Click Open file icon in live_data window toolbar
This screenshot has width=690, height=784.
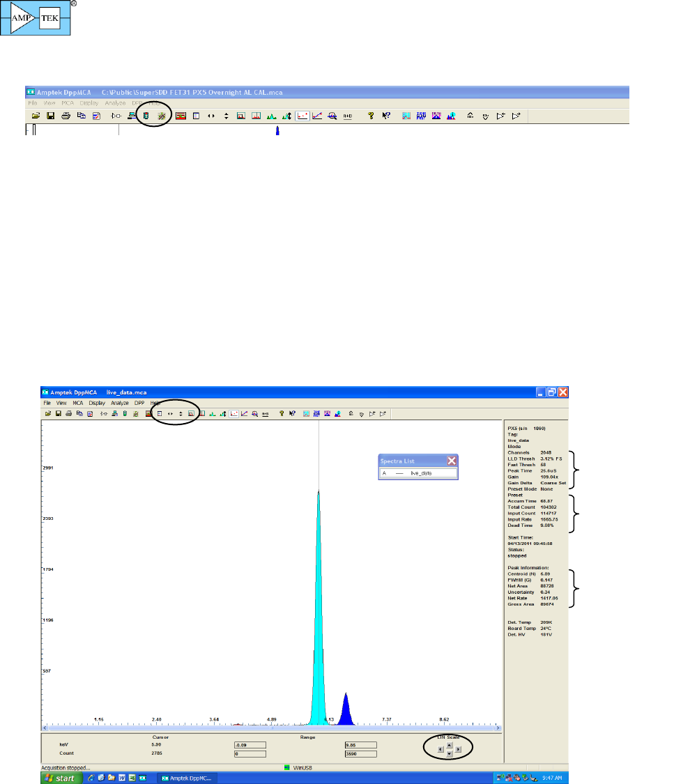coord(48,413)
